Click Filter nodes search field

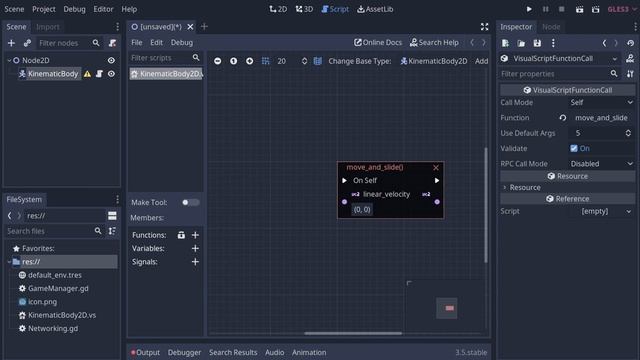tap(68, 43)
